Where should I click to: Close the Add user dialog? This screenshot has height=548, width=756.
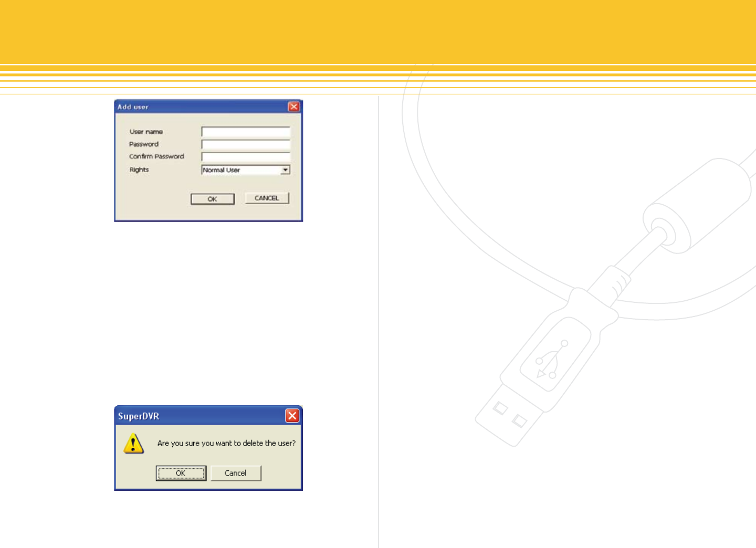(294, 107)
